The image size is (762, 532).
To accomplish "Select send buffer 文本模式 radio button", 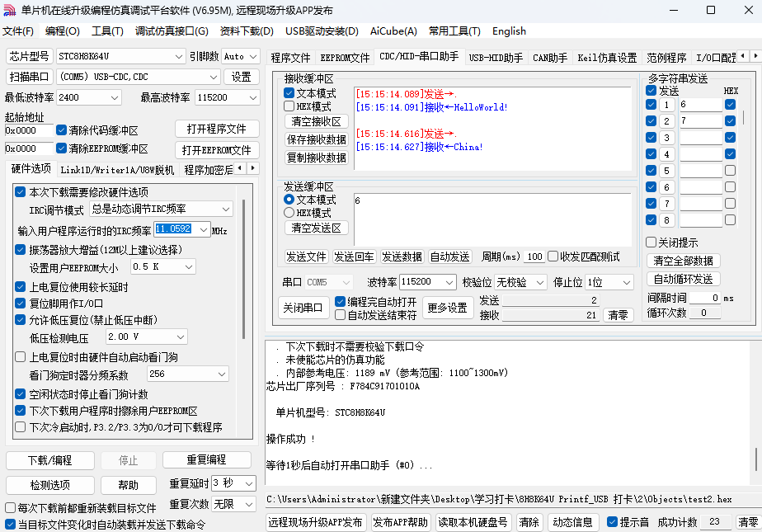I will tap(289, 200).
